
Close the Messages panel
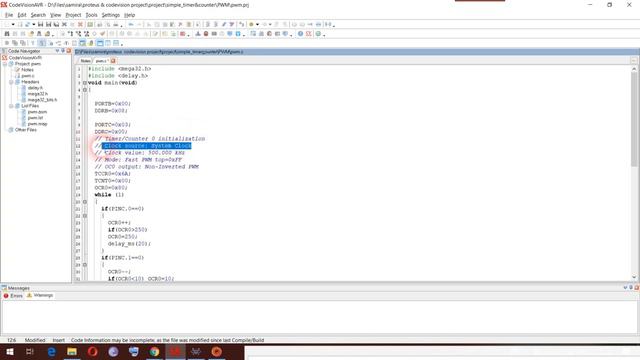(636, 288)
